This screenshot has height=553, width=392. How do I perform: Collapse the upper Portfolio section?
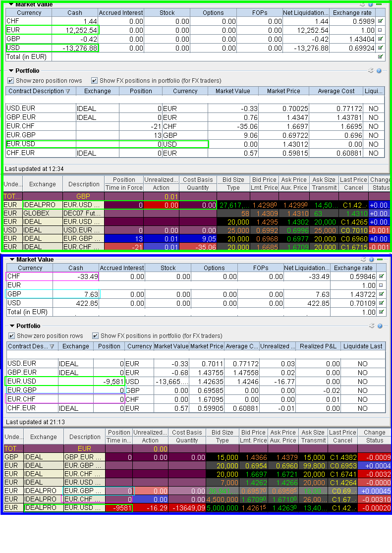[x=11, y=71]
